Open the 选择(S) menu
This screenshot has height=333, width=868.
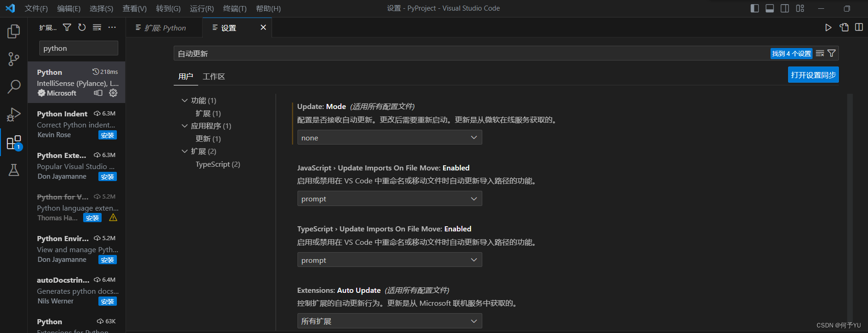point(101,8)
